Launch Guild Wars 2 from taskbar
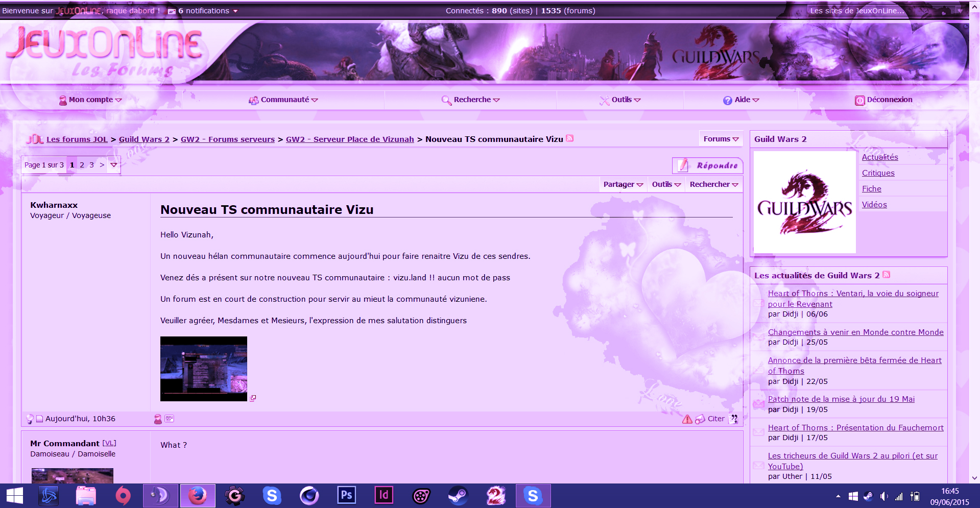The height and width of the screenshot is (508, 980). [x=495, y=496]
